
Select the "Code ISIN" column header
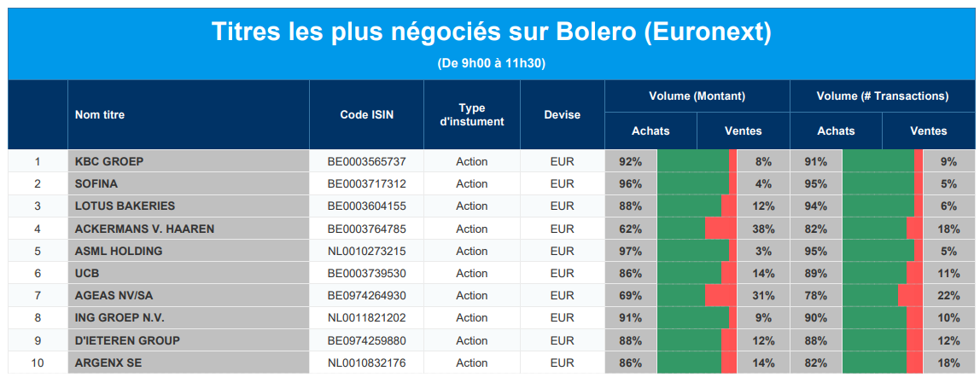[x=367, y=114]
